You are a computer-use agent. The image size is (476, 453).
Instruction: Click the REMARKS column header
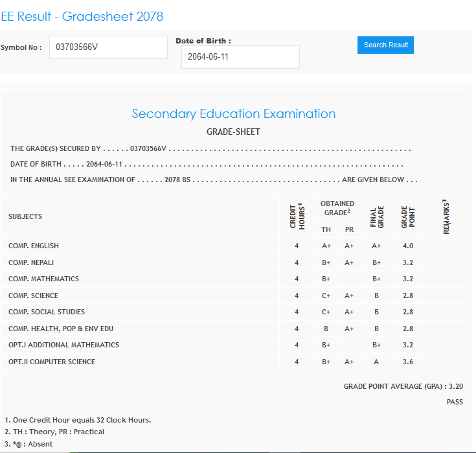tap(445, 216)
